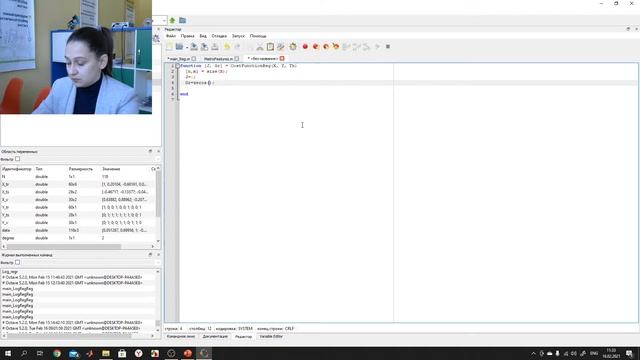Sort workspace by Идентификатор column
Image resolution: width=640 pixels, height=360 pixels.
pos(17,169)
